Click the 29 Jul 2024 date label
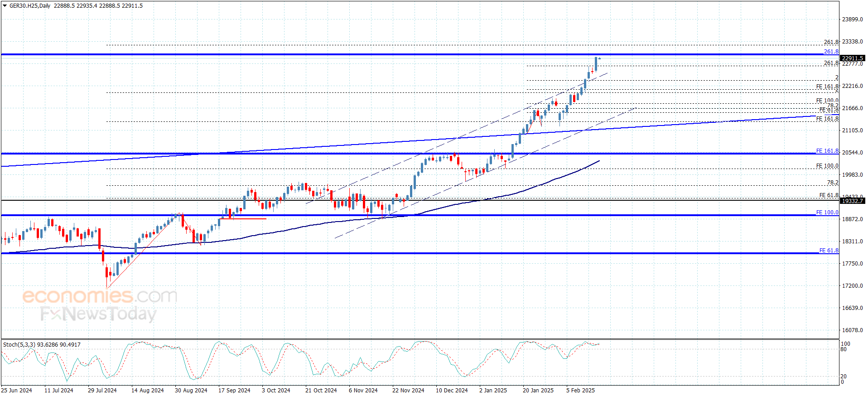 coord(102,391)
